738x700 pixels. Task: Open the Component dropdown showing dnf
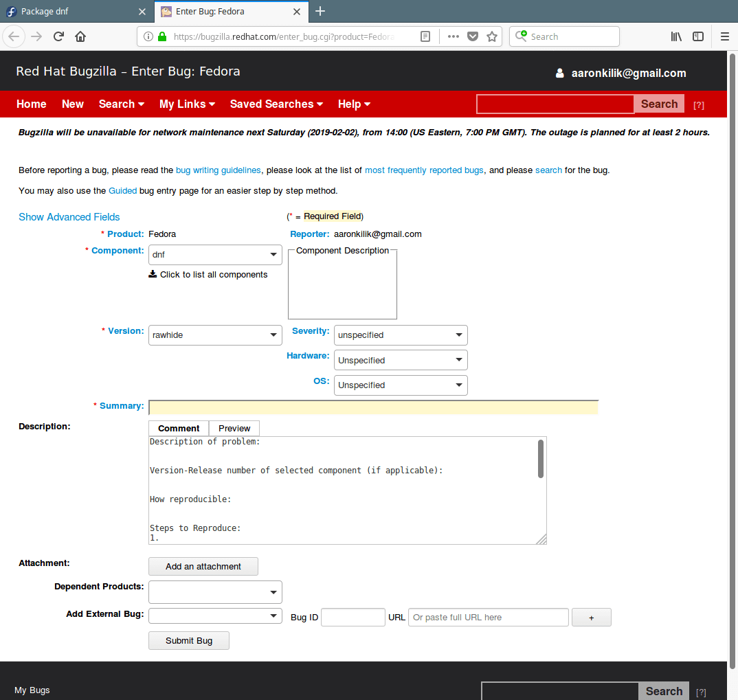[215, 254]
